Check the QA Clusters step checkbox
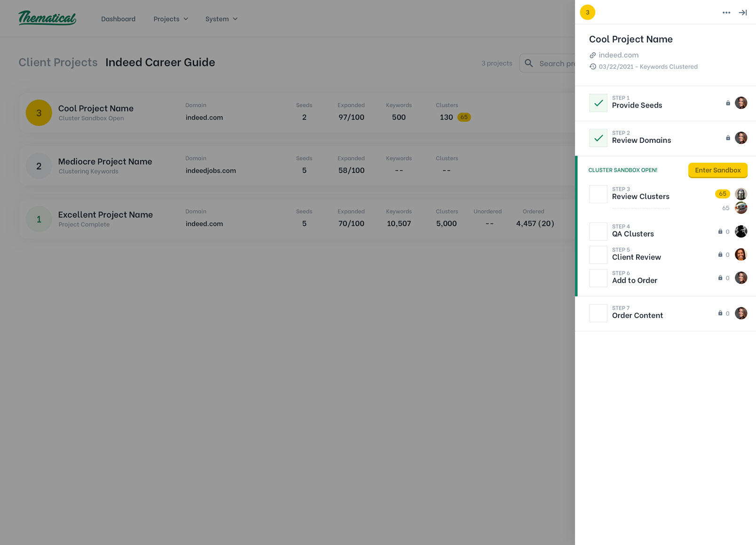 (598, 231)
